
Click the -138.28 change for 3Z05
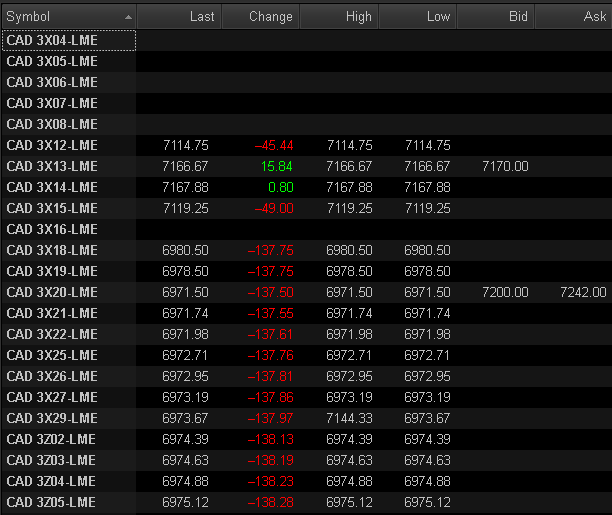pos(270,502)
